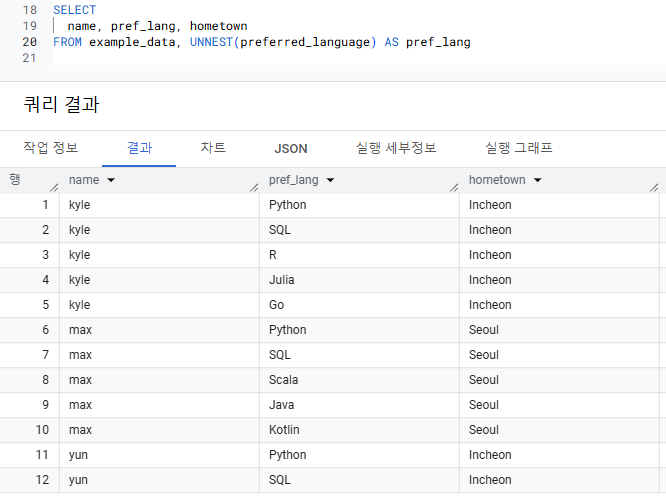Open the pref_lang column dropdown arrow
666x497 pixels.
coord(330,180)
